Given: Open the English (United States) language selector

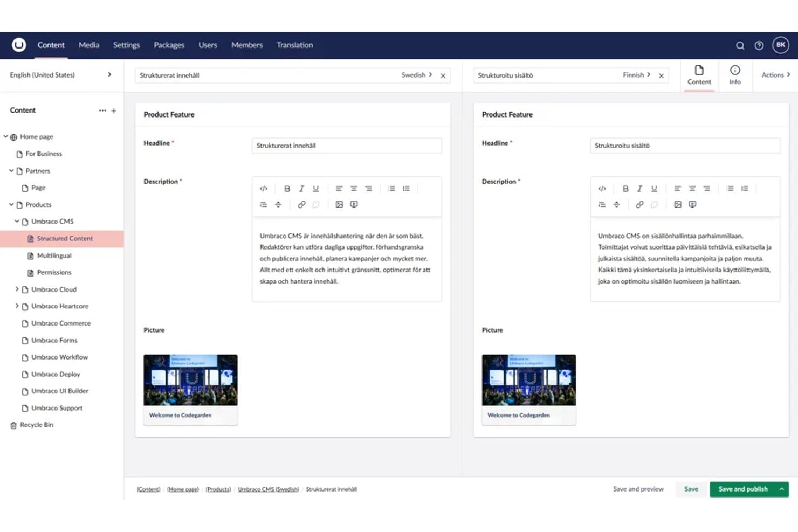Looking at the screenshot, I should [x=61, y=75].
